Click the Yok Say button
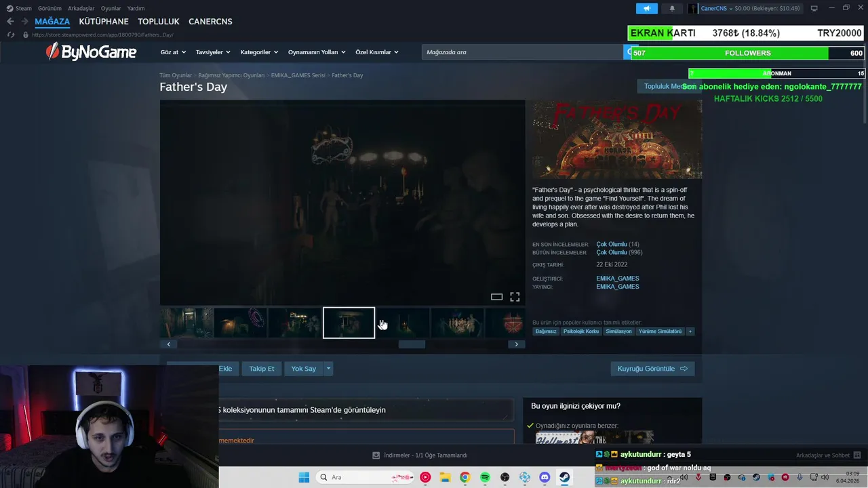Screen dimensions: 868x488 303,369
